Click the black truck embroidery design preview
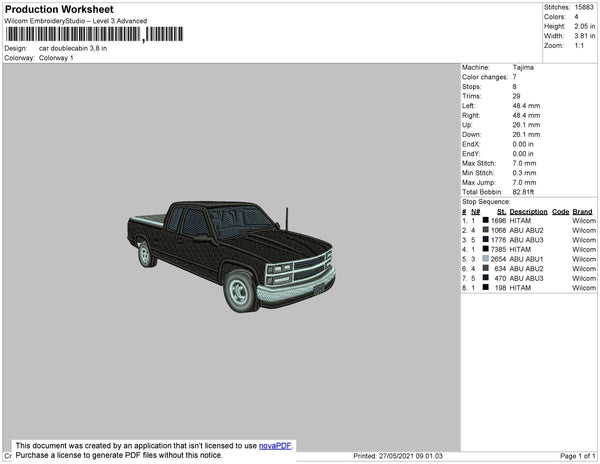Image resolution: width=600 pixels, height=464 pixels. (232, 256)
